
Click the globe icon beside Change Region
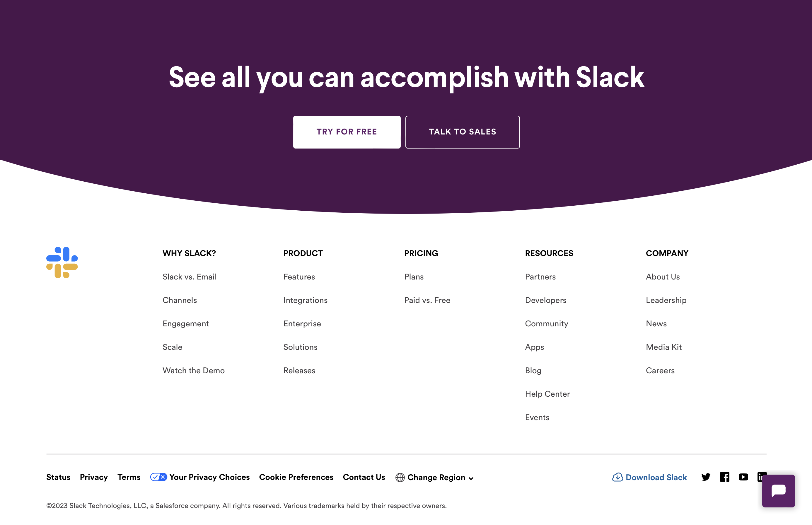(x=400, y=478)
